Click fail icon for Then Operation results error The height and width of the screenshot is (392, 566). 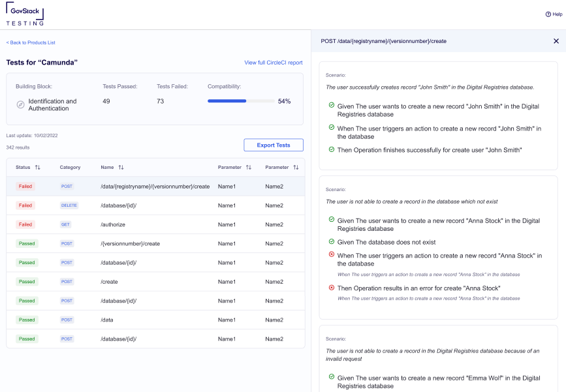point(332,288)
